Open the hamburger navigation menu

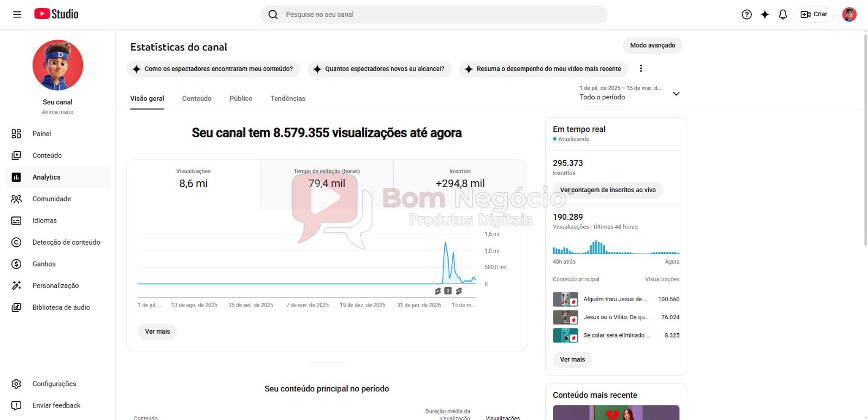tap(17, 15)
